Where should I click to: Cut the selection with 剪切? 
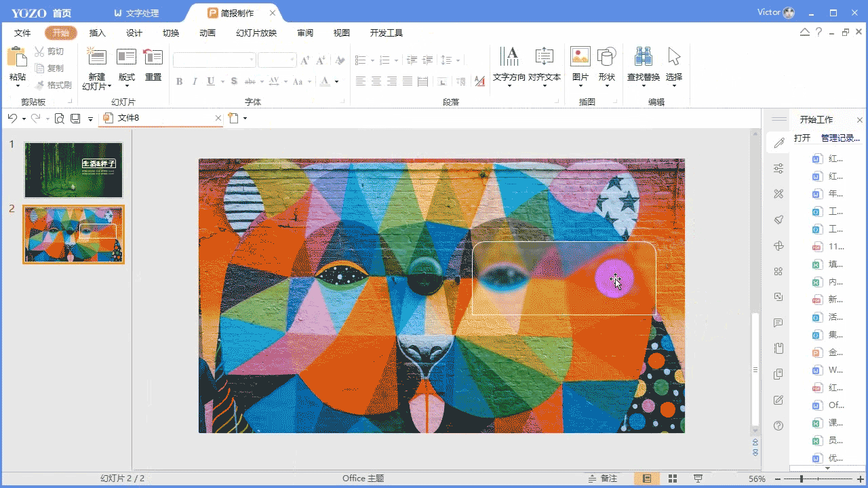pos(50,52)
